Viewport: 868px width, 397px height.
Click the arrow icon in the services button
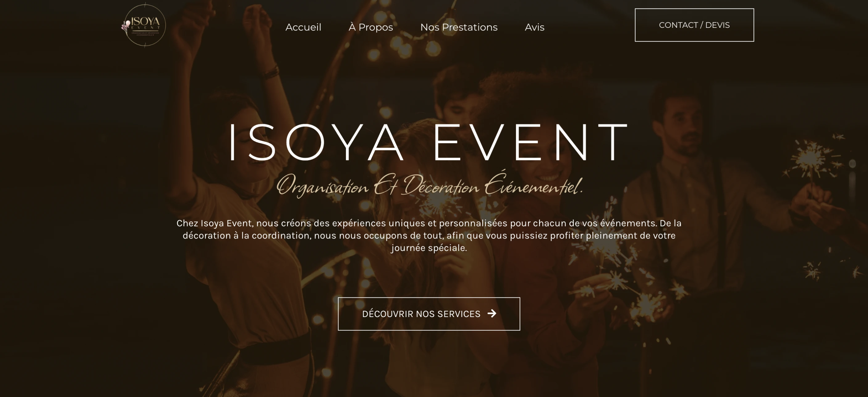click(x=492, y=314)
